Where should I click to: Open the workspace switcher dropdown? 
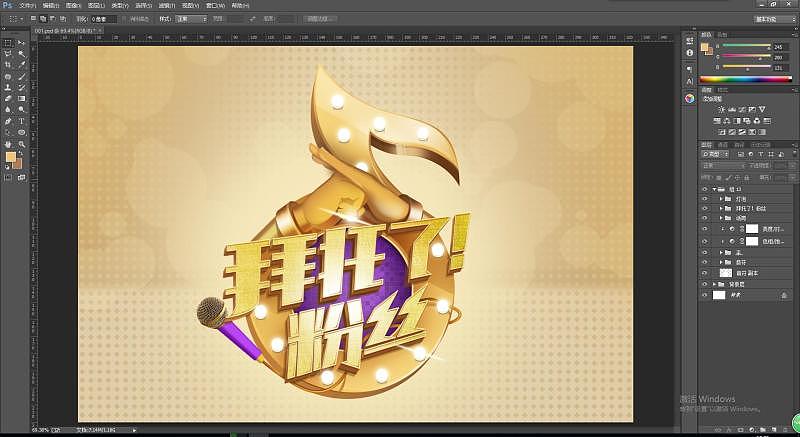click(773, 19)
